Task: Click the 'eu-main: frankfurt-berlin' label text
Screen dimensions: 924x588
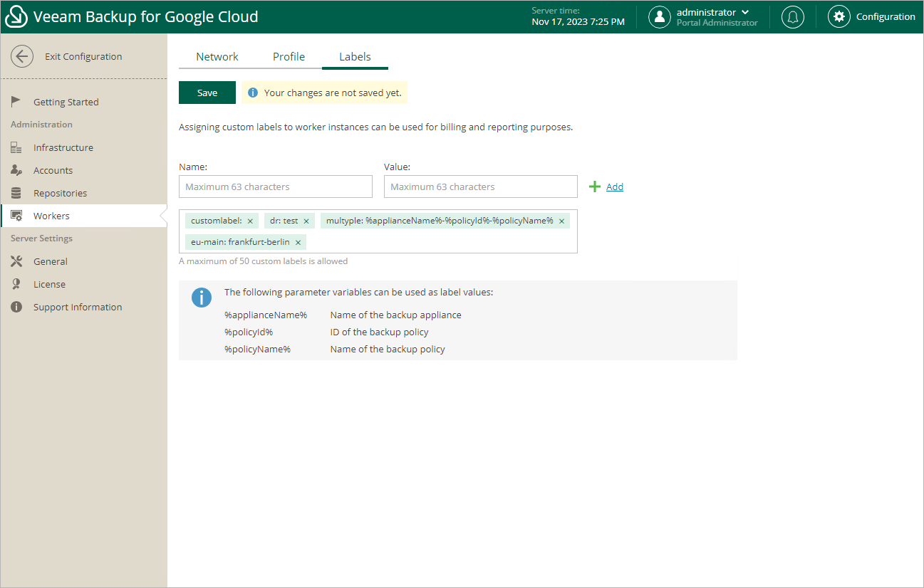Action: (x=240, y=242)
